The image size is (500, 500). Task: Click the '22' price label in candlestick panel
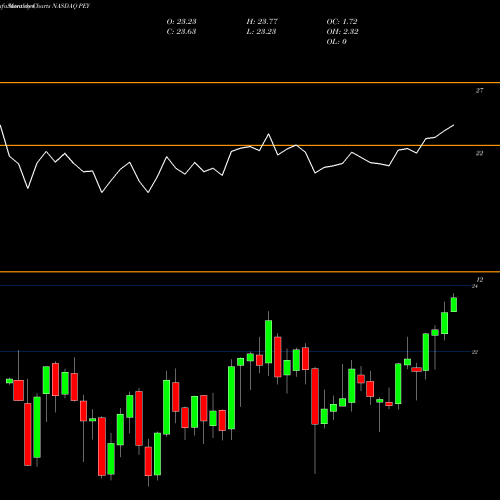475,352
